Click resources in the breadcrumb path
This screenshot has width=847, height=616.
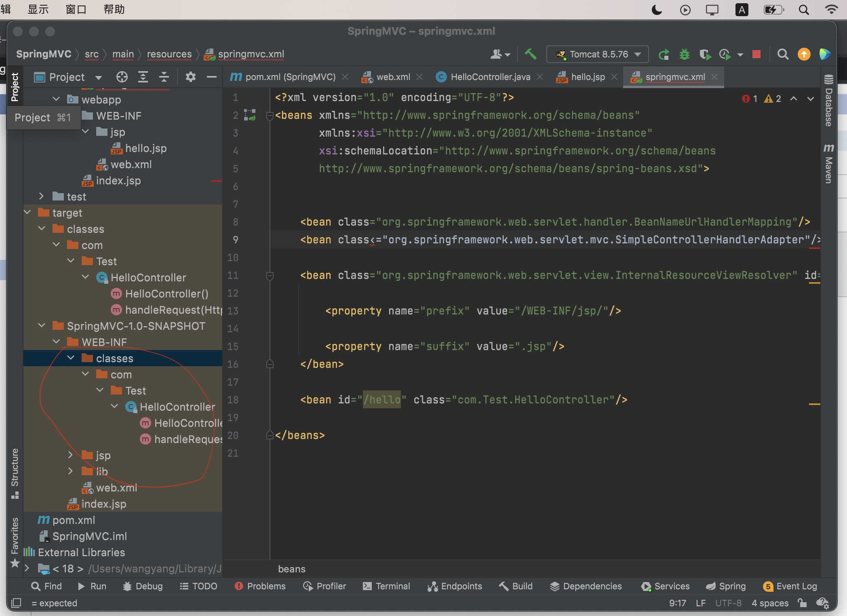tap(169, 54)
